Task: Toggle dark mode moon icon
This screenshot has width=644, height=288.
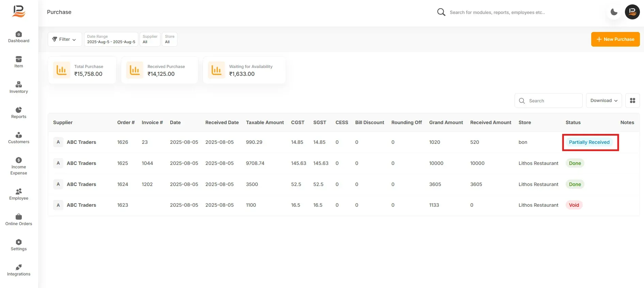Action: point(614,12)
